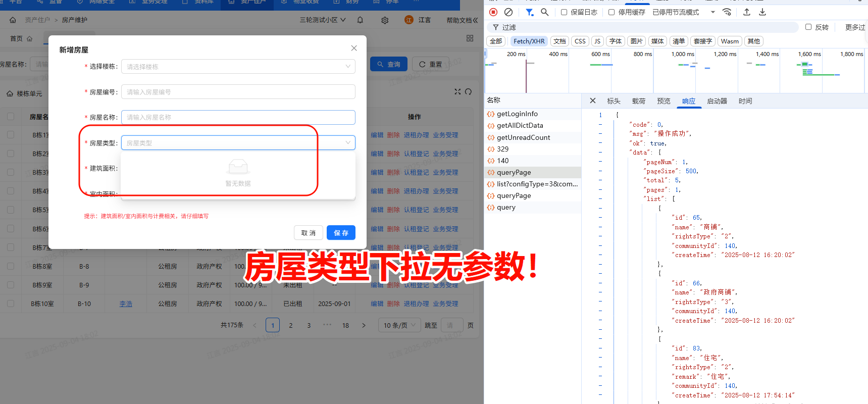
Task: Click the getAllDictData request icon
Action: (x=491, y=126)
